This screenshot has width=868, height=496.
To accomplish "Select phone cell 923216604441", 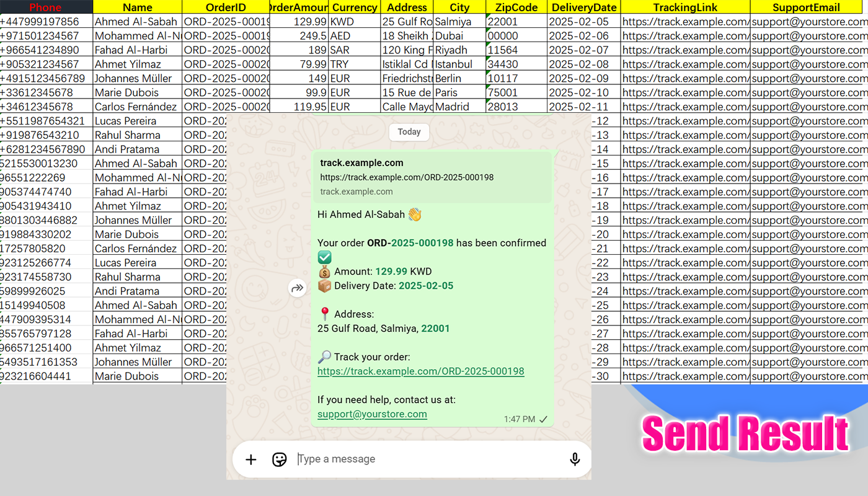I will click(x=46, y=376).
